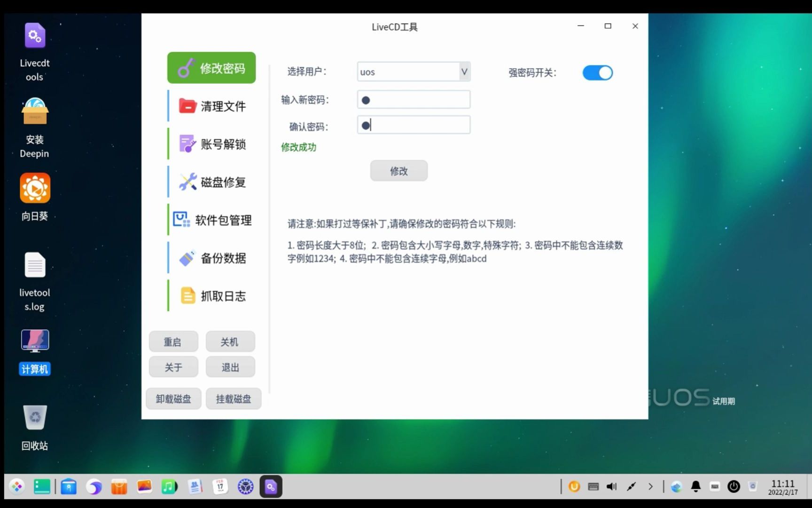812x508 pixels.
Task: Open 软件包管理 in the sidebar
Action: [x=211, y=220]
